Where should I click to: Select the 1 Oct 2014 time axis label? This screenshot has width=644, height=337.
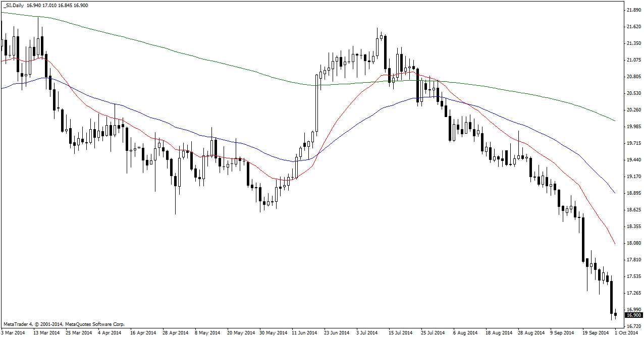tap(626, 333)
